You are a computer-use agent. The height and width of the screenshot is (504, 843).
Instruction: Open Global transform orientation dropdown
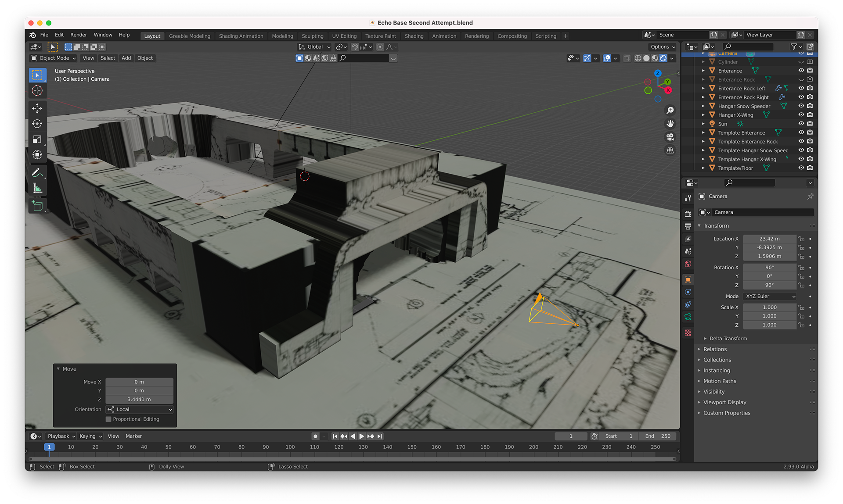[314, 47]
